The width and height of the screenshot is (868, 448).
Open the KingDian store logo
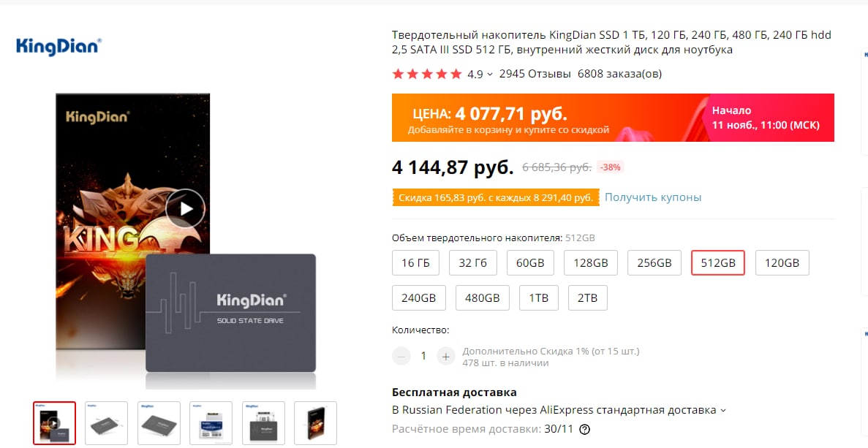pos(59,47)
